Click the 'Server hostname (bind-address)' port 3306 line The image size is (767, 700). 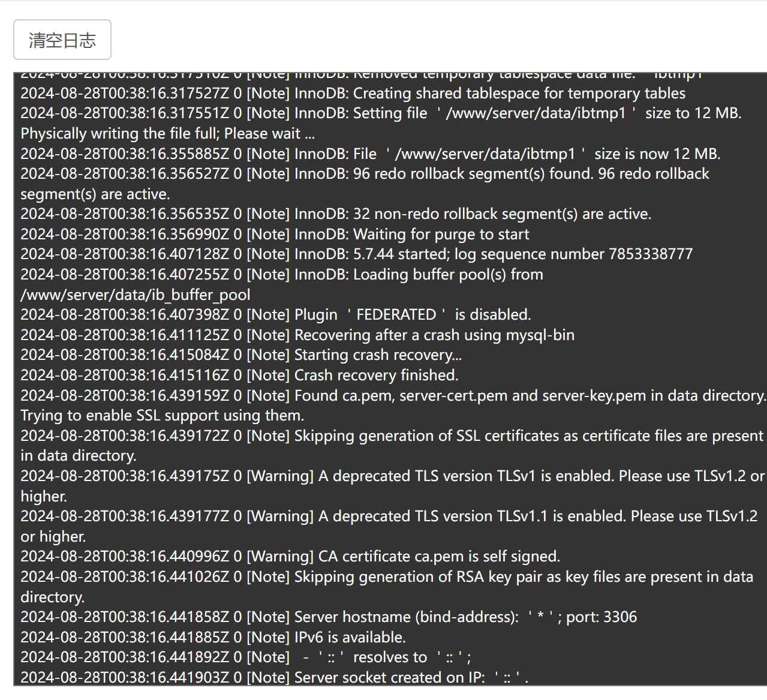[329, 617]
